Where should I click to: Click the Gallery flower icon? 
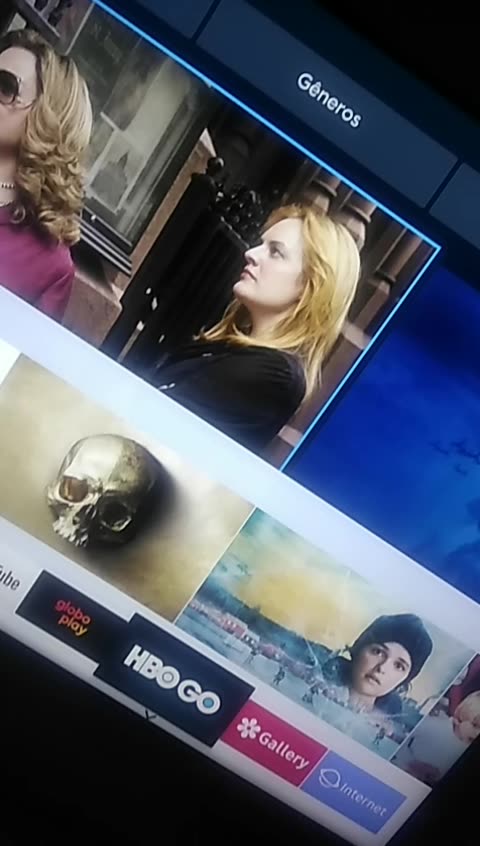(x=249, y=728)
